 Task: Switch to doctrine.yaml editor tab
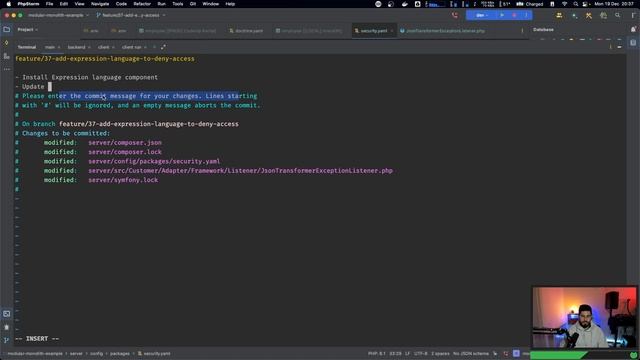tap(246, 31)
